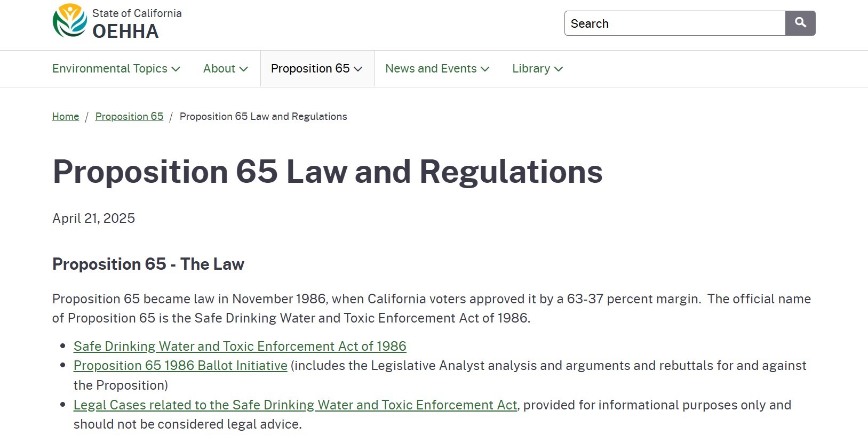
Task: Open the Environmental Topics menu
Action: (x=110, y=69)
